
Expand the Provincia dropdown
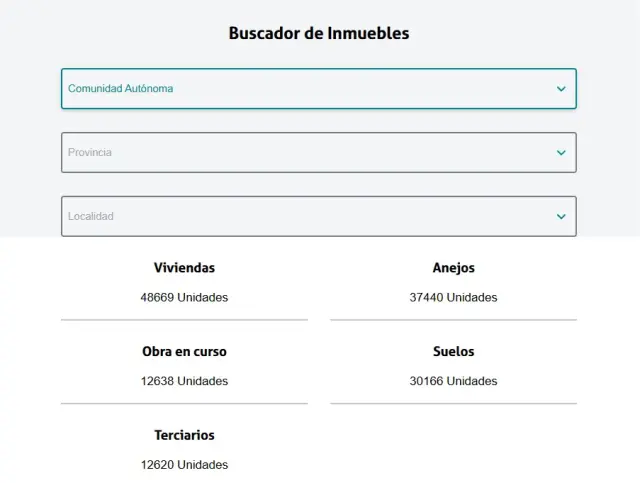[x=318, y=153]
